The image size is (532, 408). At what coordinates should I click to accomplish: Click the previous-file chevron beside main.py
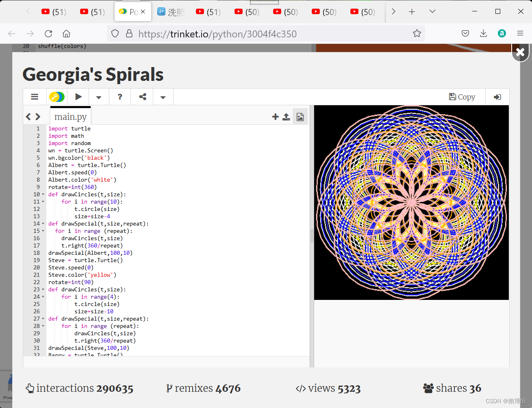tap(28, 117)
